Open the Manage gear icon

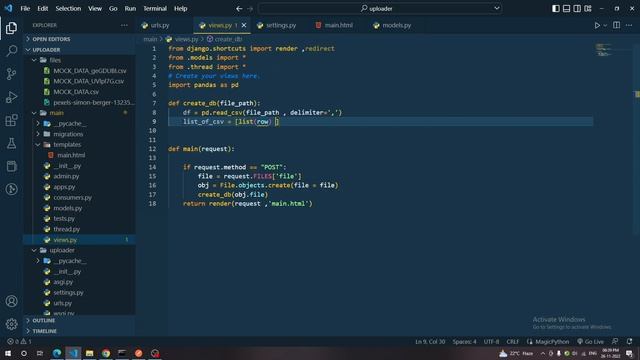click(x=11, y=324)
